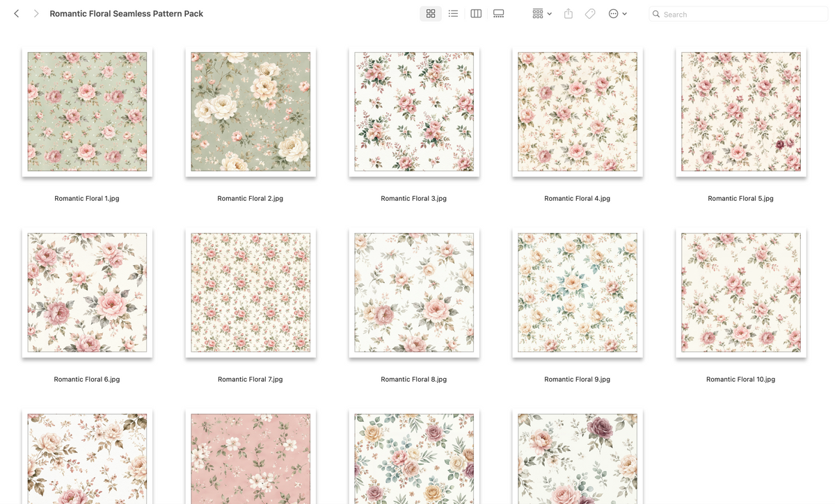
Task: Click the Romantic Floral Seamless Pattern Pack title
Action: [127, 14]
